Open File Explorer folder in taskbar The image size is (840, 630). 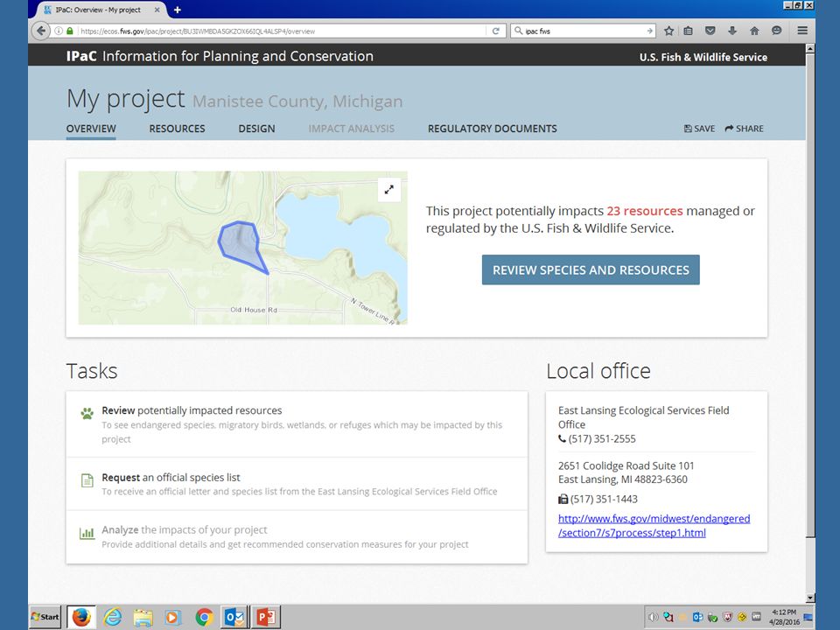coord(143,617)
